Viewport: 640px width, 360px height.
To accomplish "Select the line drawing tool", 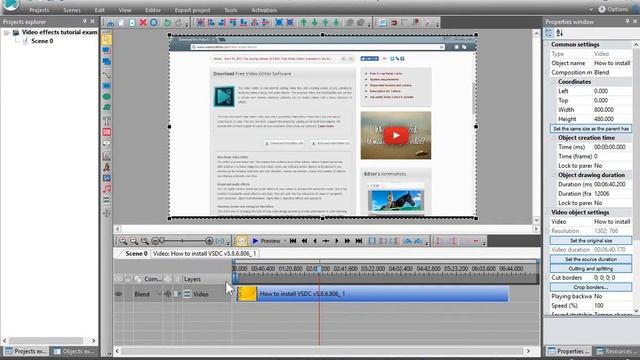I will tap(107, 75).
